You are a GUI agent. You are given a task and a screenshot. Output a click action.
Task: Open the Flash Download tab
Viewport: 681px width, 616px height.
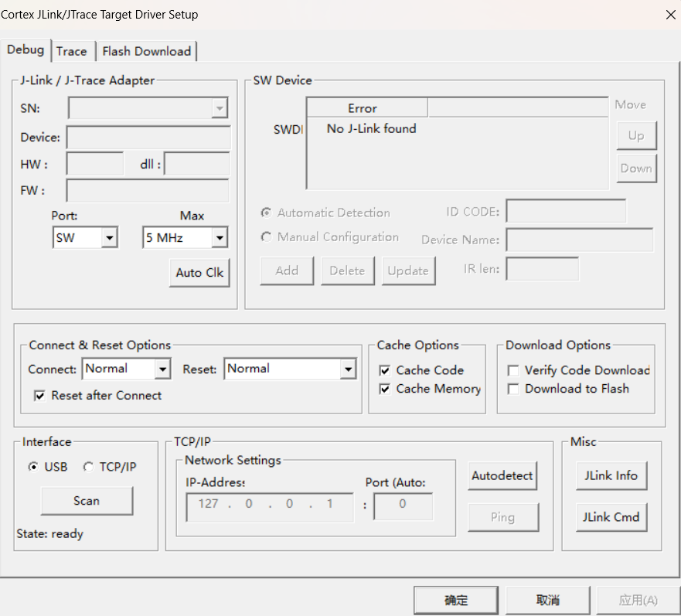pyautogui.click(x=146, y=51)
